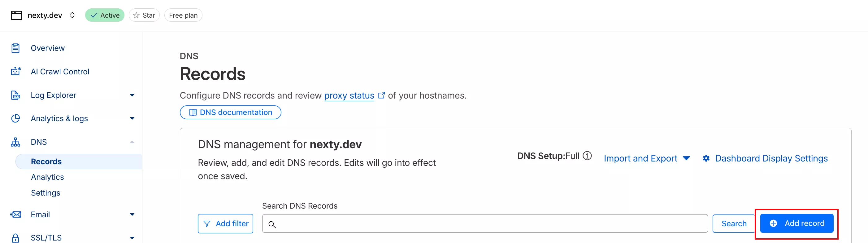The image size is (868, 243).
Task: Click the "DNS Setup:Full" text
Action: [548, 156]
